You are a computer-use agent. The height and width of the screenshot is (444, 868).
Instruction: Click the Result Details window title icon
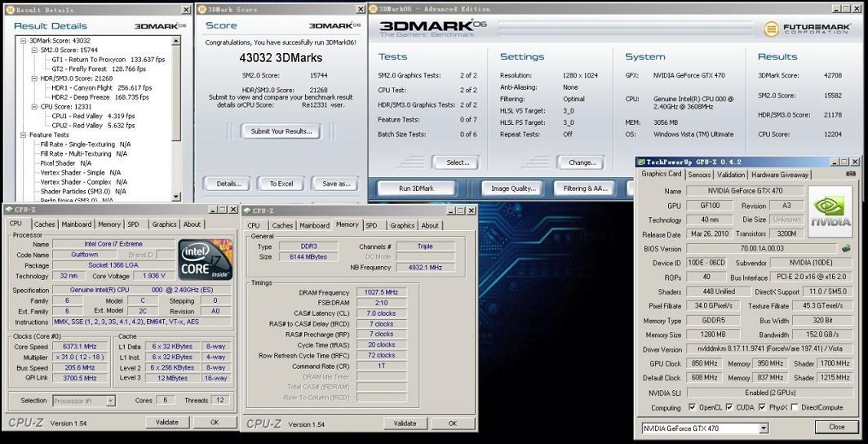click(x=10, y=10)
